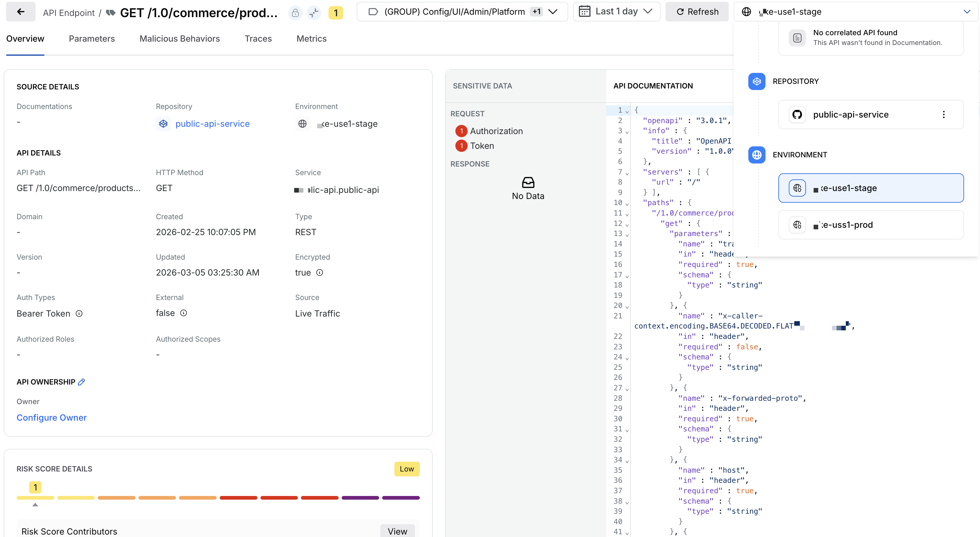Click the repository icon beside public-api-service link
The height and width of the screenshot is (537, 980).
point(163,123)
